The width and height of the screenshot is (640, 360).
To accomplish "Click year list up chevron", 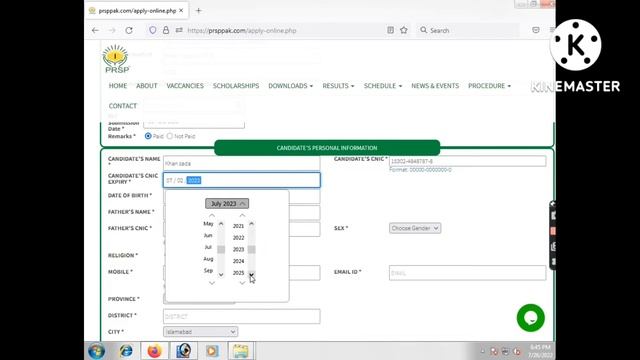I will pos(242,216).
